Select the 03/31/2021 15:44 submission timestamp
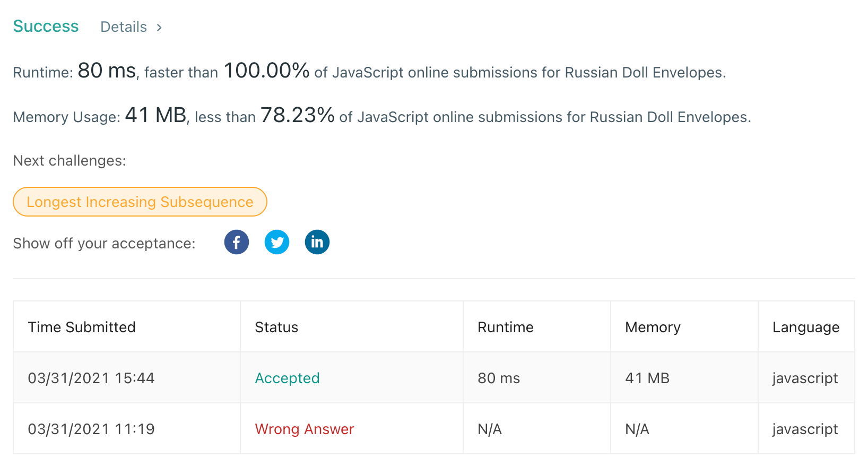This screenshot has height=466, width=868. pyautogui.click(x=91, y=378)
